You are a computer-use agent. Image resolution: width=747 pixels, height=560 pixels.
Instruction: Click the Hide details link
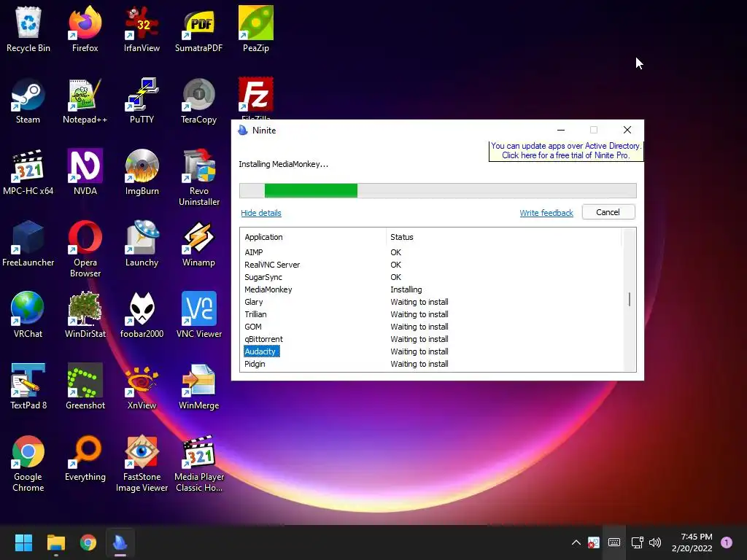pyautogui.click(x=261, y=213)
